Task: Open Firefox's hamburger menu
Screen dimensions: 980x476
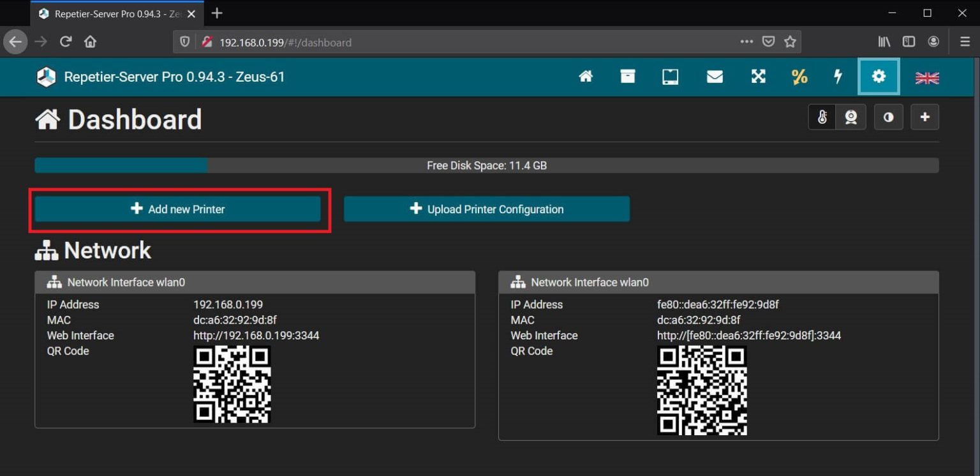Action: pos(965,41)
